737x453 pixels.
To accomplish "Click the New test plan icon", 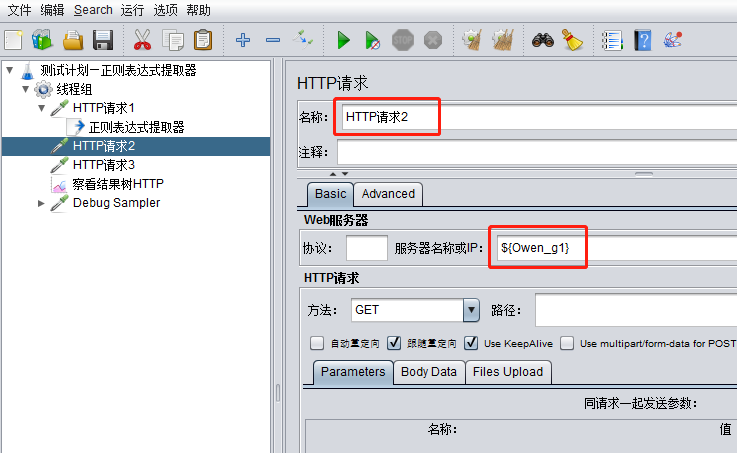I will (13, 40).
